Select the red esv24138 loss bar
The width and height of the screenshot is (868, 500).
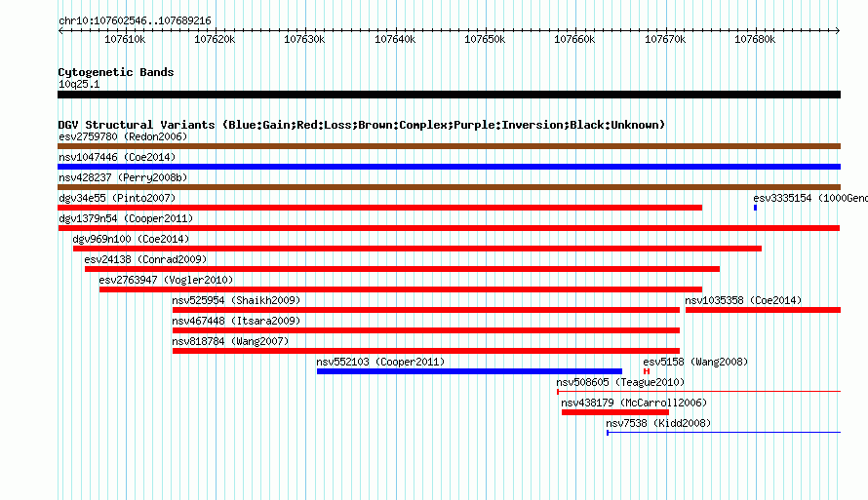[403, 269]
